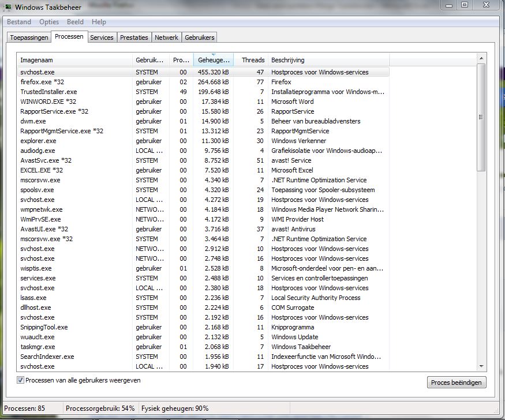Select the WmiPrvSE.exe process
Image resolution: width=505 pixels, height=420 pixels.
(203, 219)
